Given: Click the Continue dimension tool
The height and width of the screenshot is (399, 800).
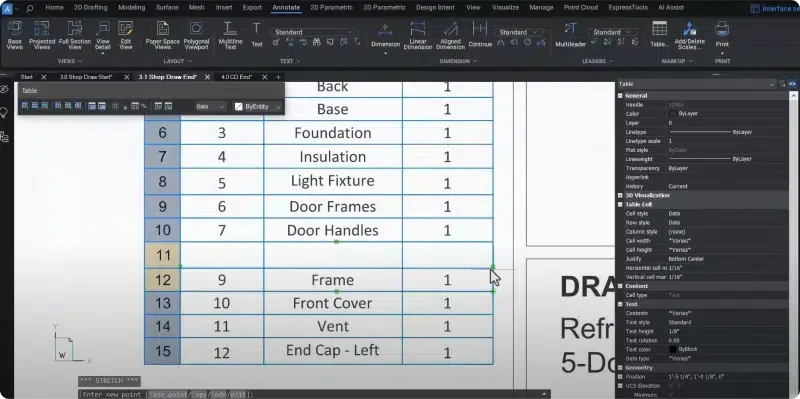Looking at the screenshot, I should 480,35.
